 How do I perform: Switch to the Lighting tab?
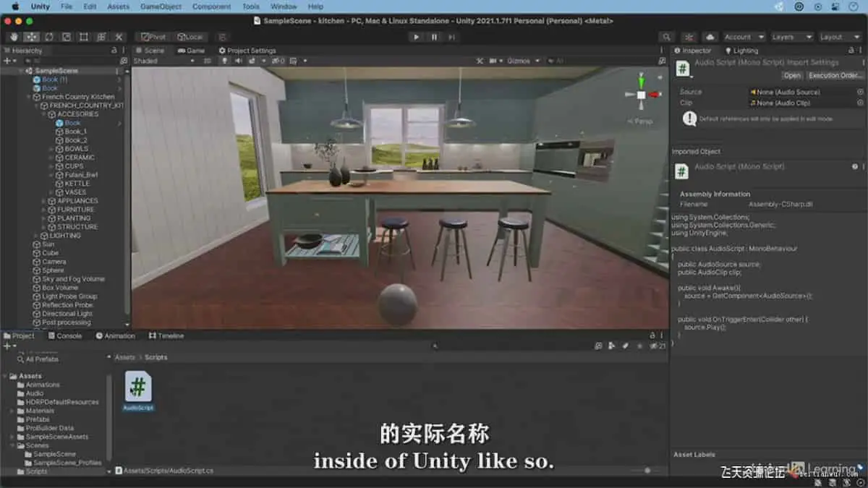click(x=741, y=51)
